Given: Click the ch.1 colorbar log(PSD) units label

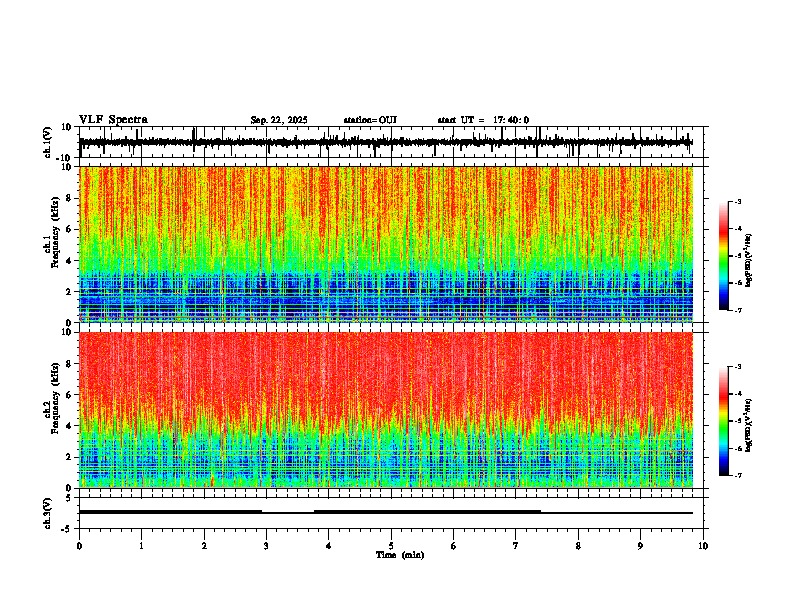Looking at the screenshot, I should click(749, 261).
